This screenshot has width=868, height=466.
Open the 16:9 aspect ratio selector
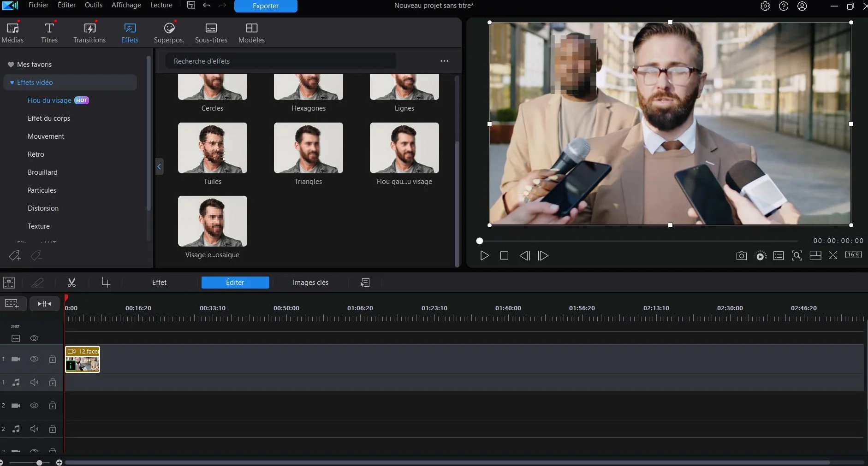pos(853,254)
